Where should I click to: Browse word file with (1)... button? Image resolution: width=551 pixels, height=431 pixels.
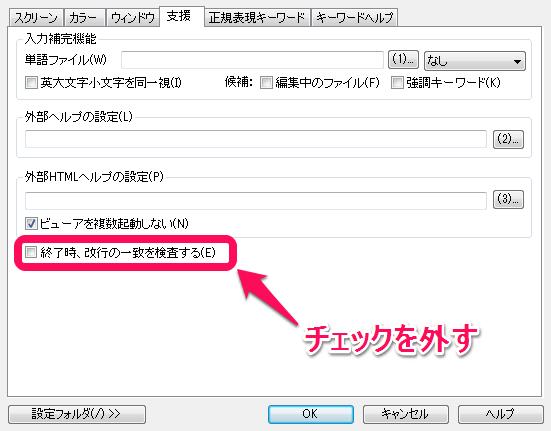pyautogui.click(x=403, y=59)
